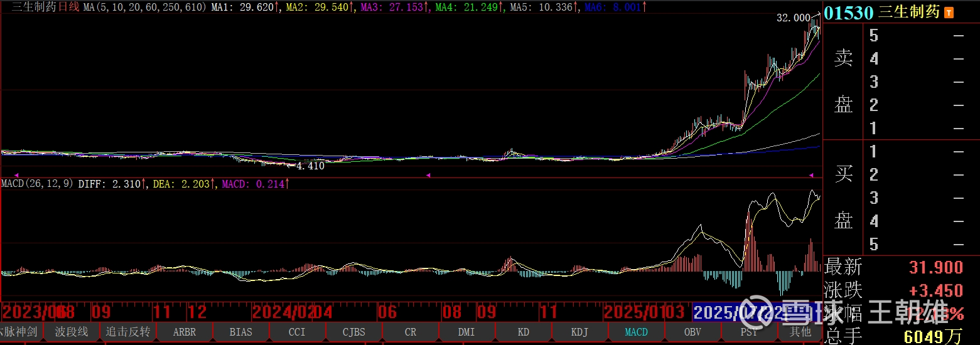The image size is (980, 345).
Task: Click the 最新 price 31.900
Action: click(936, 268)
